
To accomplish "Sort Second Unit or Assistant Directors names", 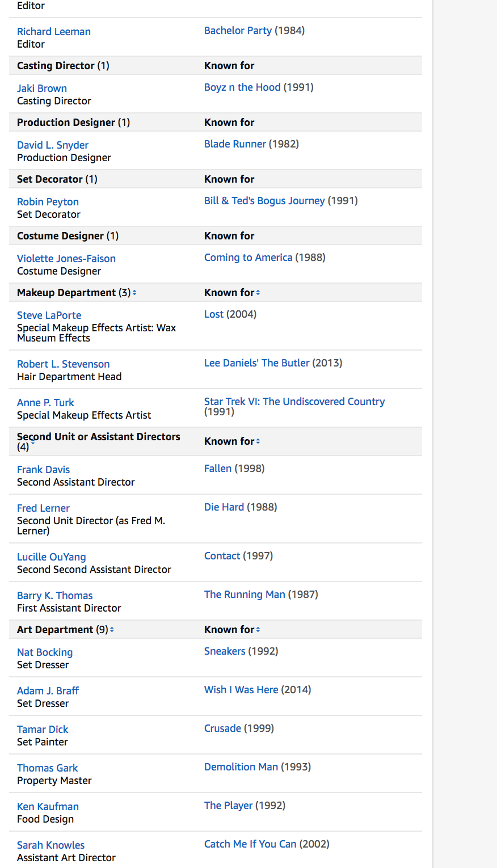I will (33, 443).
